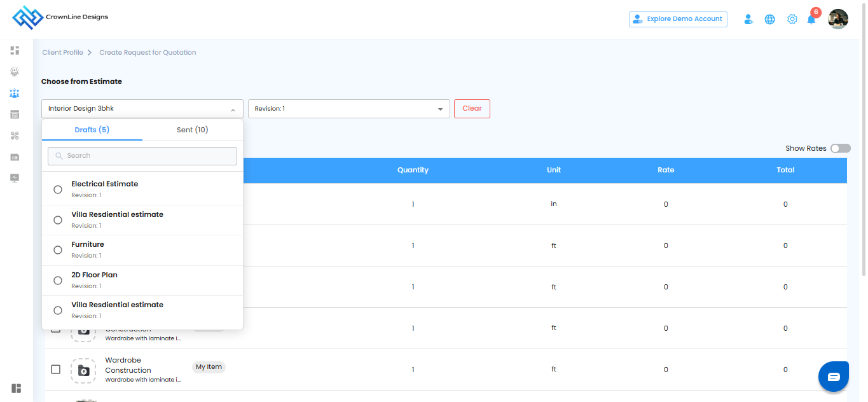Open the list-view sidebar icon

15,156
